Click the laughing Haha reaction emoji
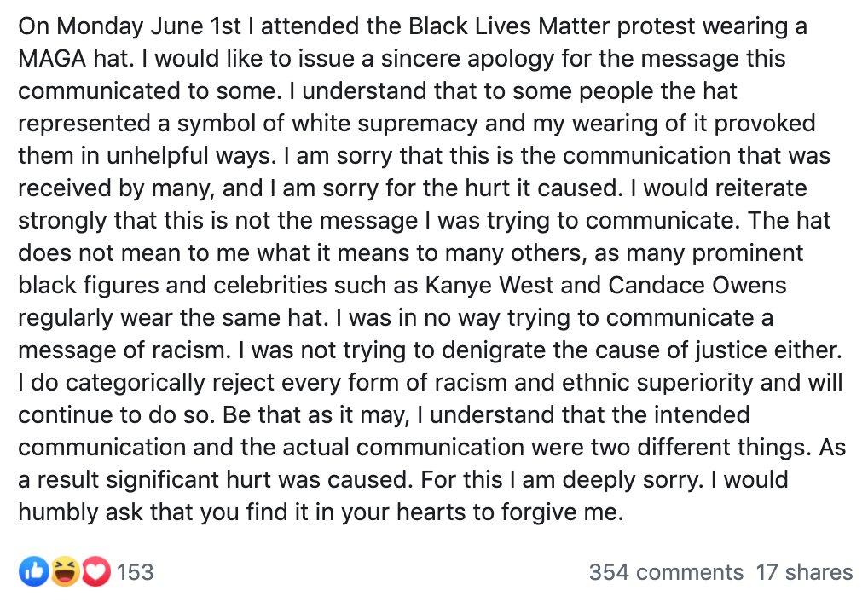Image resolution: width=868 pixels, height=602 pixels. point(66,571)
